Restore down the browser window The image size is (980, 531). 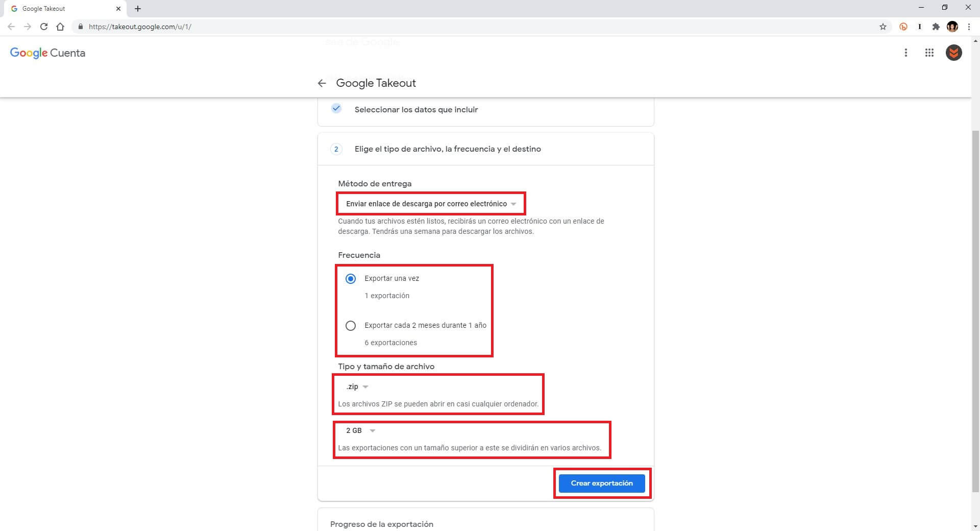point(945,8)
